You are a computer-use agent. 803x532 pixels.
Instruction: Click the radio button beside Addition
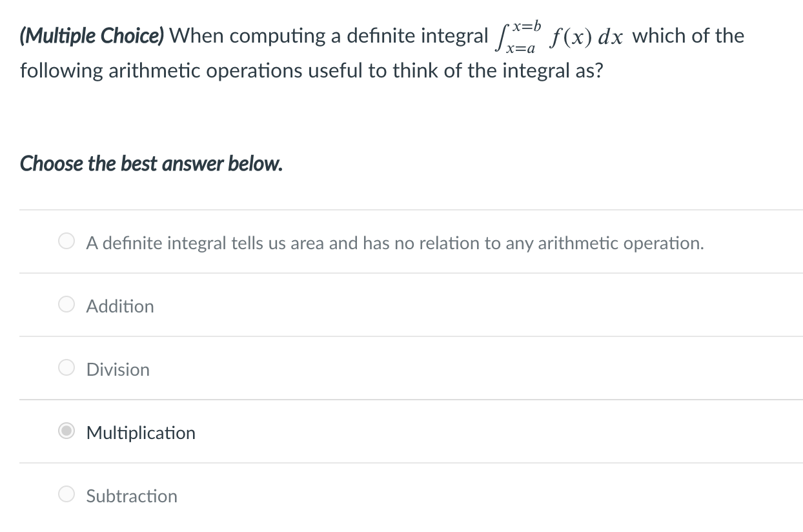pyautogui.click(x=66, y=304)
